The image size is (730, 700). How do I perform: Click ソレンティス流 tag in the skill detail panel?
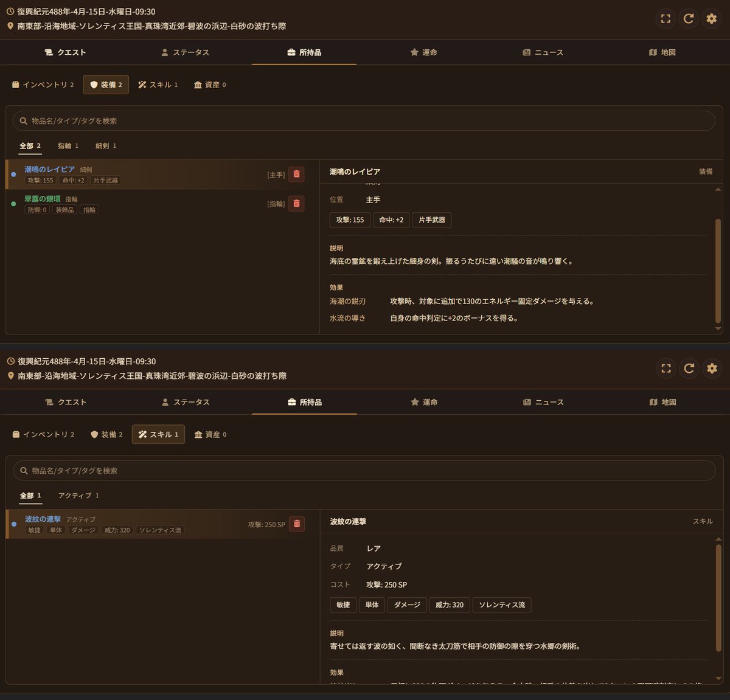[x=502, y=605]
